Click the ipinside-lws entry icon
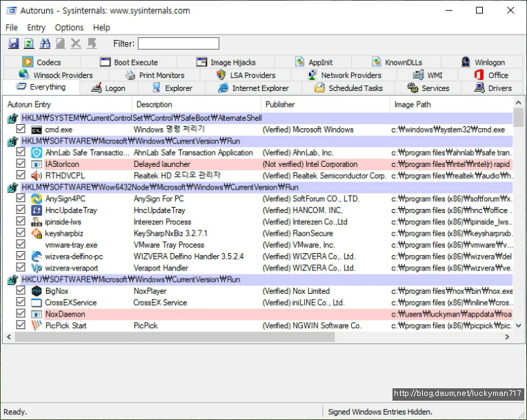The width and height of the screenshot is (527, 420). pyautogui.click(x=37, y=222)
